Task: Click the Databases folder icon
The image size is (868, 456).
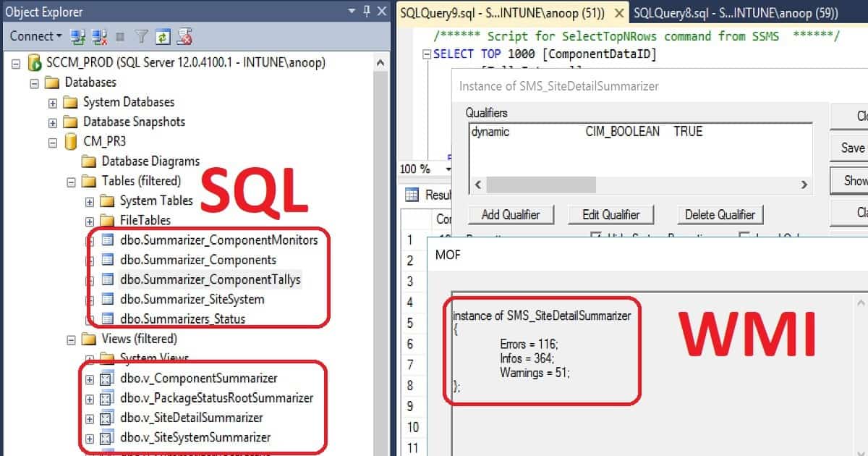Action: pos(53,83)
